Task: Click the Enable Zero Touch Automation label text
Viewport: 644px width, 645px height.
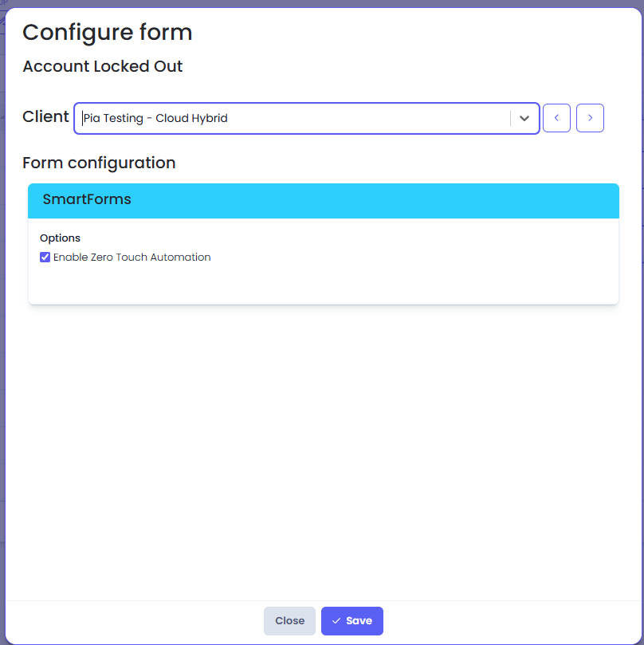Action: tap(132, 258)
